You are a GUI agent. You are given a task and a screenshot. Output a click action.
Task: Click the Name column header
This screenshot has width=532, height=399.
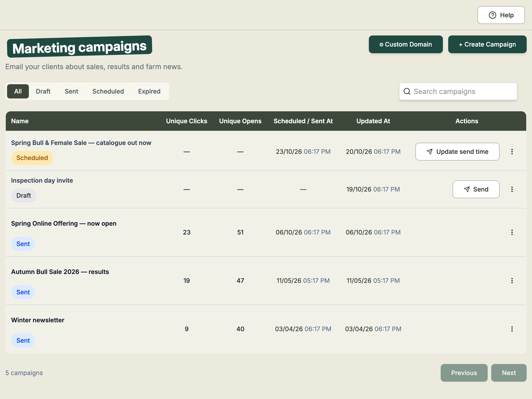coord(20,121)
